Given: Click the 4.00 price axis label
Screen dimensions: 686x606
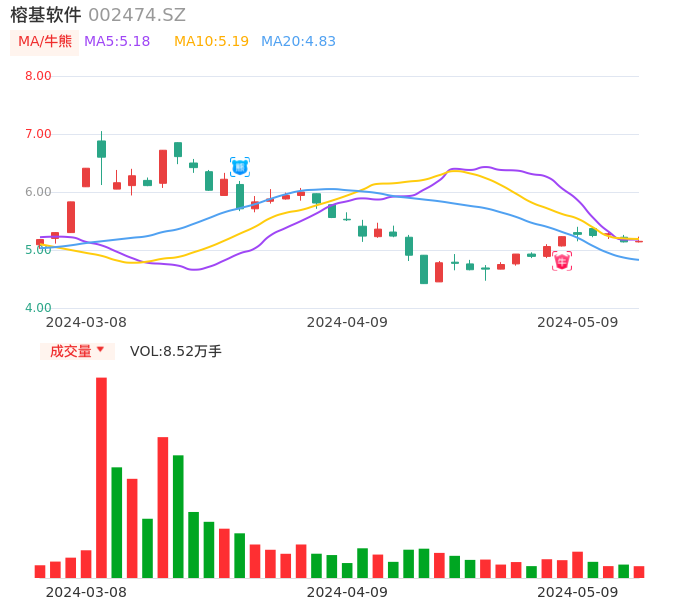Looking at the screenshot, I should tap(38, 308).
